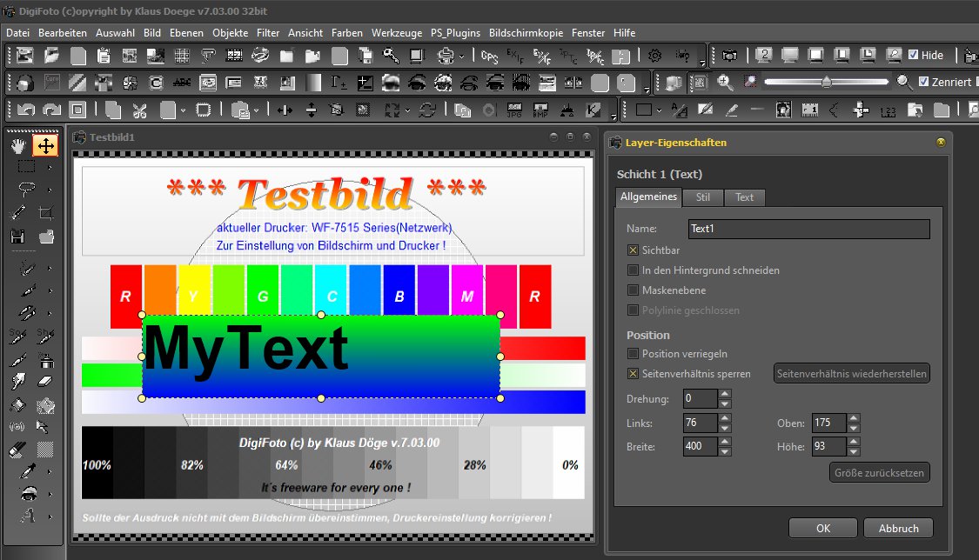The width and height of the screenshot is (979, 560).
Task: Increase the Oben spinner value
Action: pos(854,417)
